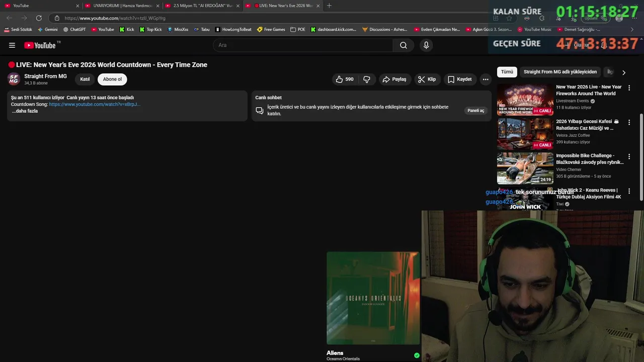
Task: Open MissXss bookmark
Action: pyautogui.click(x=178, y=30)
